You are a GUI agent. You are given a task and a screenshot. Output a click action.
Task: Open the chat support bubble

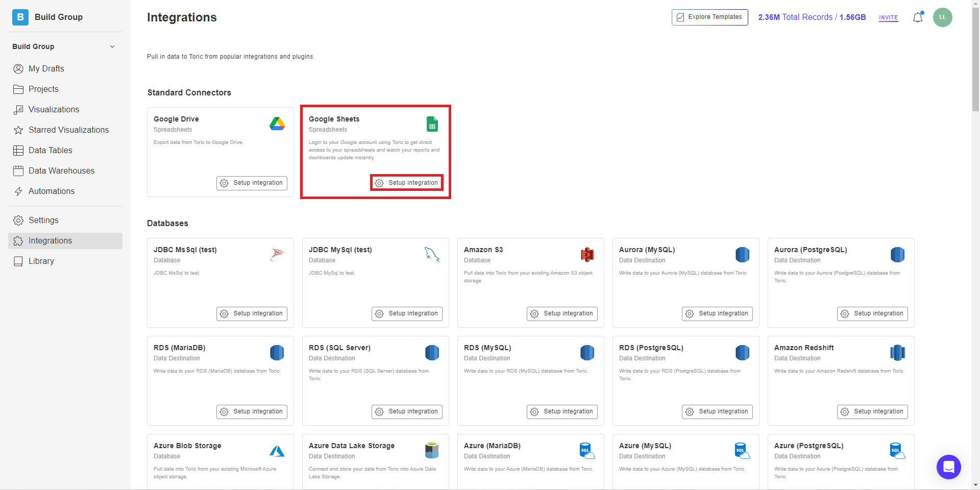pyautogui.click(x=948, y=467)
